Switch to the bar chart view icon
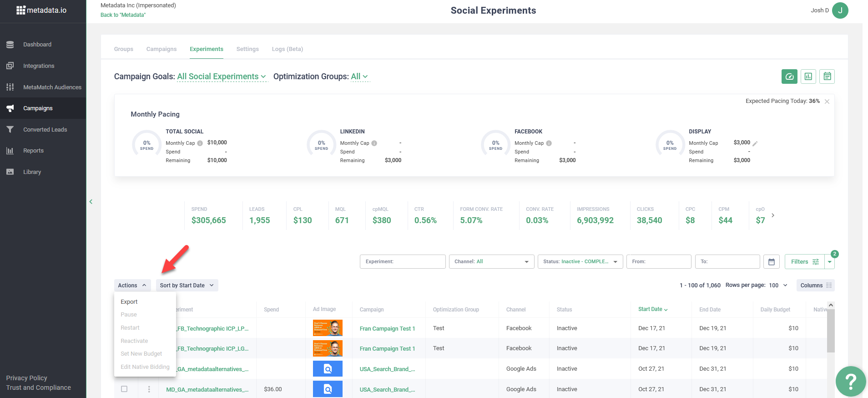This screenshot has height=398, width=868. tap(808, 77)
